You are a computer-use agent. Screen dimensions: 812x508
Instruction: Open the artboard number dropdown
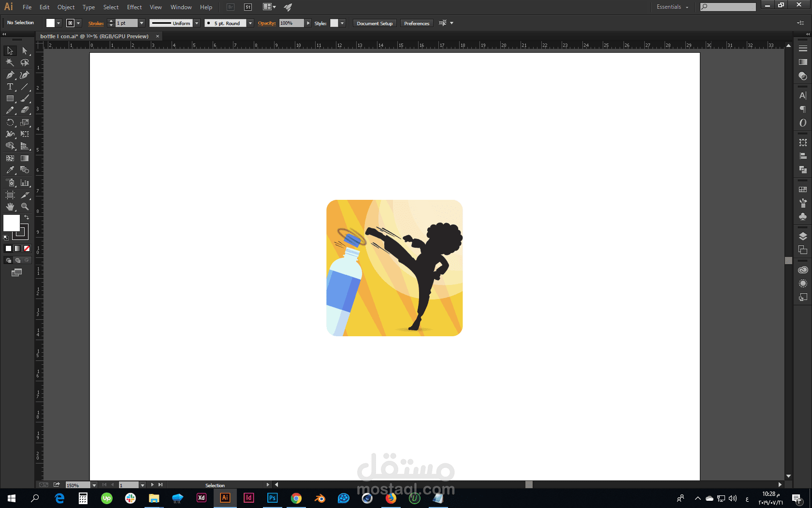point(143,485)
